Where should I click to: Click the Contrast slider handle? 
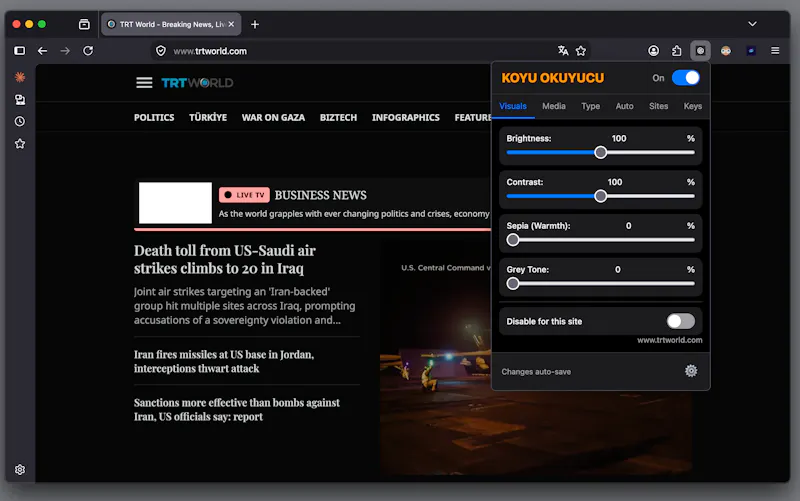[x=601, y=196]
